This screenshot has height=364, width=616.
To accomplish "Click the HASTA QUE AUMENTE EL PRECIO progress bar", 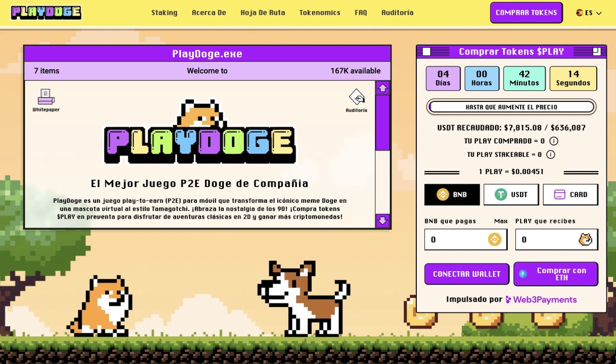I will (x=512, y=107).
